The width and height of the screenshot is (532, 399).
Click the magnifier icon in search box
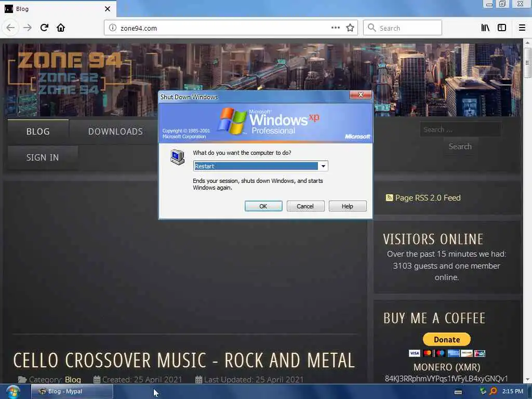tap(372, 28)
